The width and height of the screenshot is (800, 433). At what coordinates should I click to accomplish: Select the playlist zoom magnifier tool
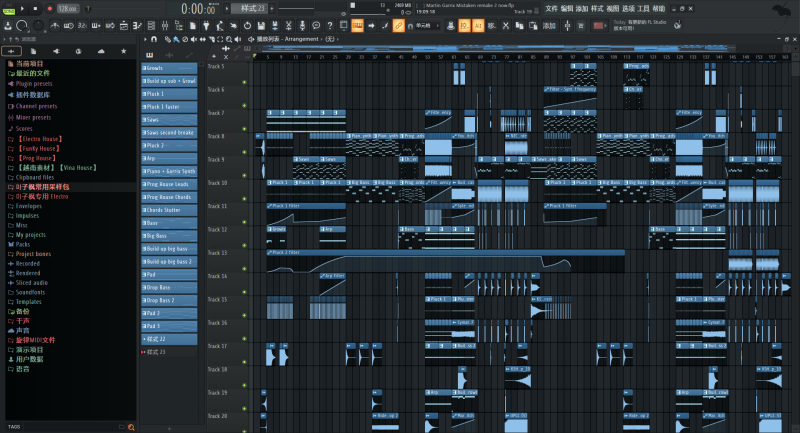pyautogui.click(x=229, y=39)
